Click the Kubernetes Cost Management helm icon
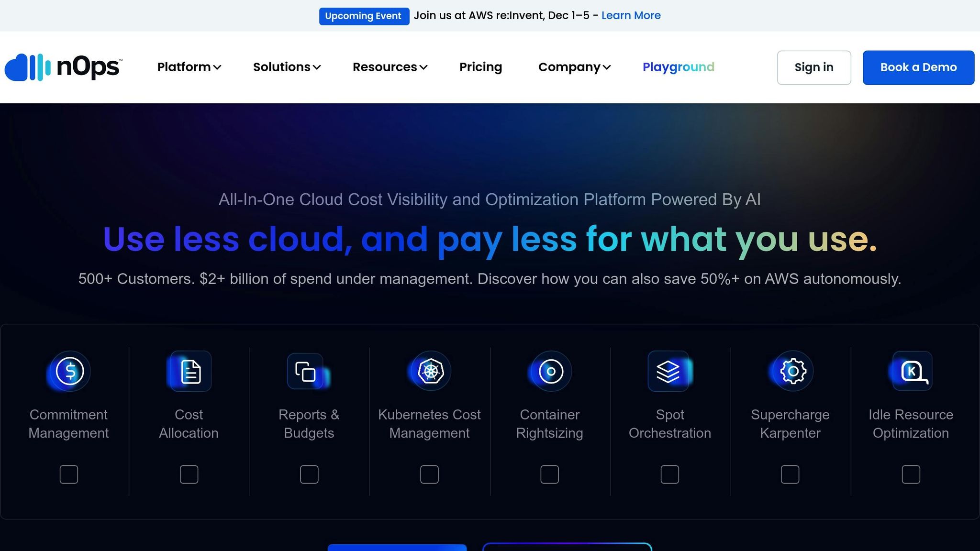Screen dimensions: 980x551 coord(431,371)
